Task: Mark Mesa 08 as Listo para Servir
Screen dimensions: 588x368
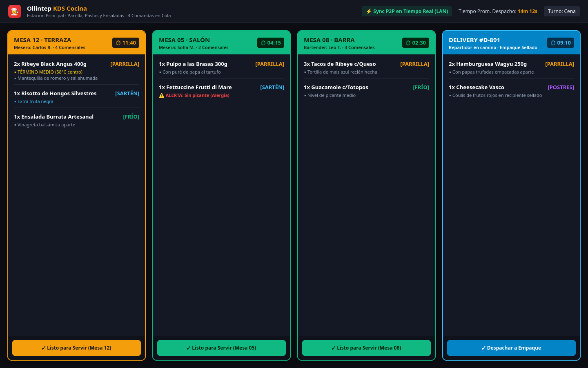Action: click(366, 348)
